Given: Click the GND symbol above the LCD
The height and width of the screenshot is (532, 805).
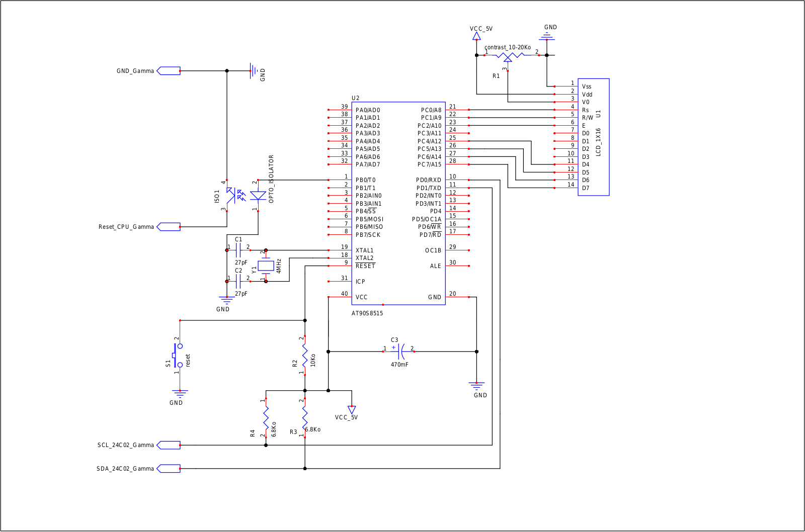Looking at the screenshot, I should click(547, 36).
